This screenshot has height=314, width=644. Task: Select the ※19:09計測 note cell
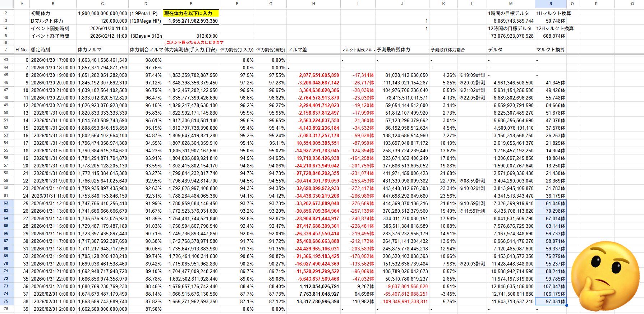[x=472, y=75]
